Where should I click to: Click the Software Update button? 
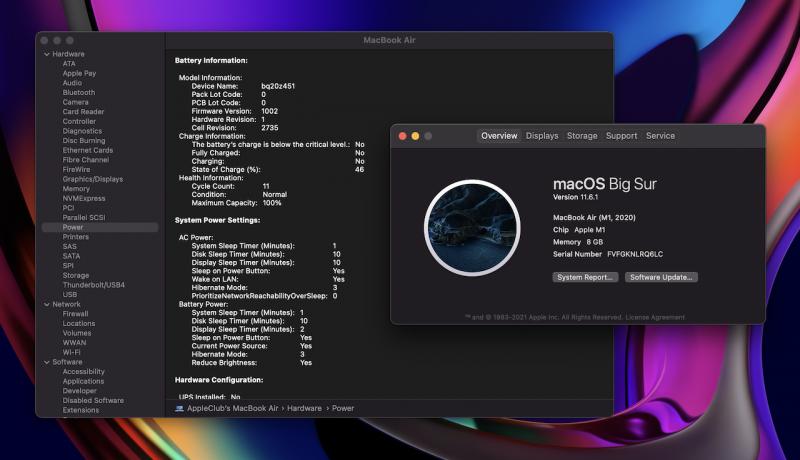point(661,277)
